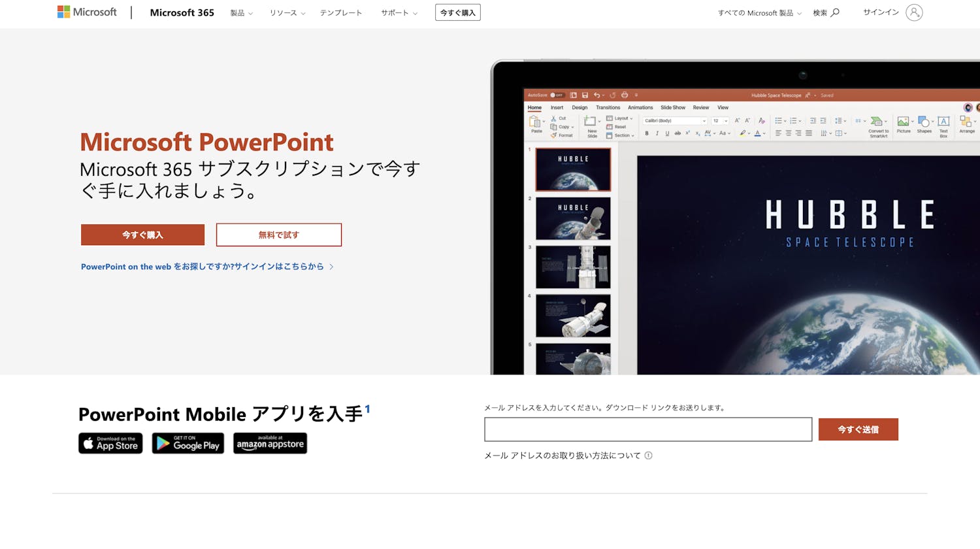Expand the サポート dropdown menu
Viewport: 980px width, 549px height.
(399, 13)
